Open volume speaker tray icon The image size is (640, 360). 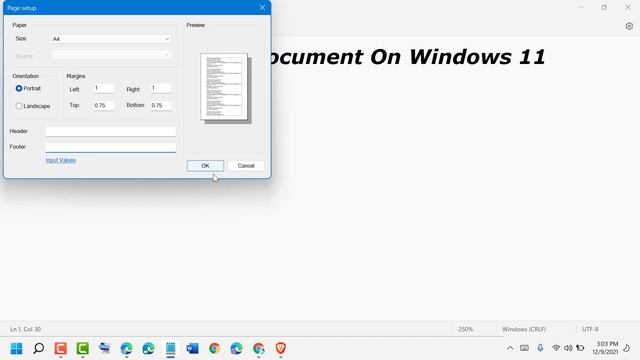(568, 348)
